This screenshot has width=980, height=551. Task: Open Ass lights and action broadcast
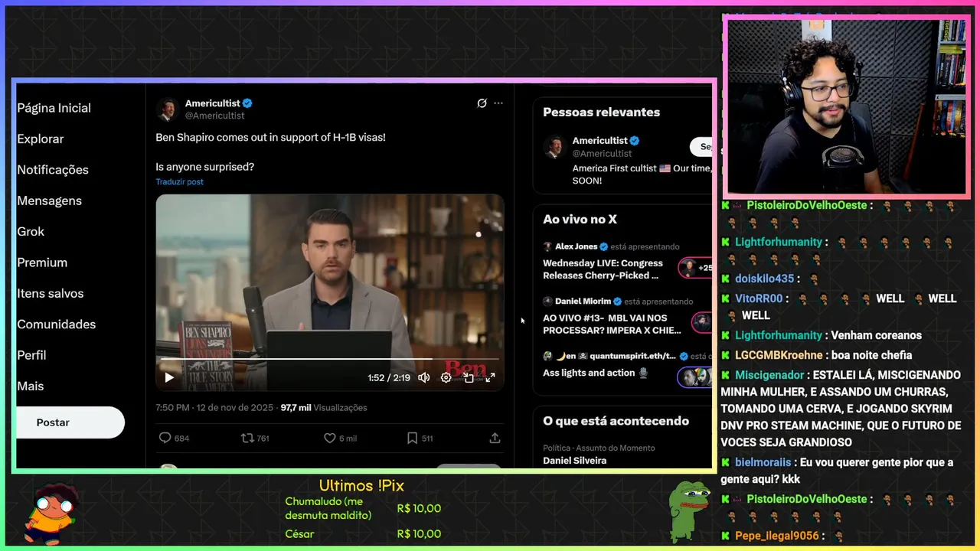[x=596, y=373]
